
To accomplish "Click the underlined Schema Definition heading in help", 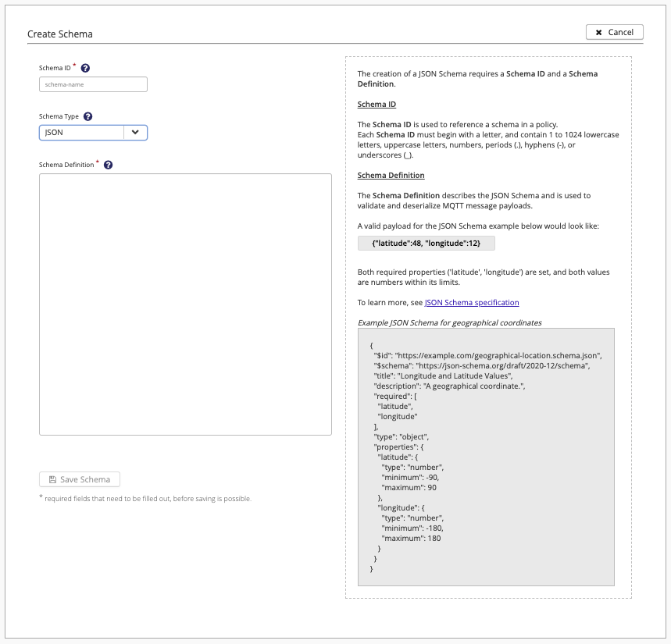I will (x=391, y=176).
